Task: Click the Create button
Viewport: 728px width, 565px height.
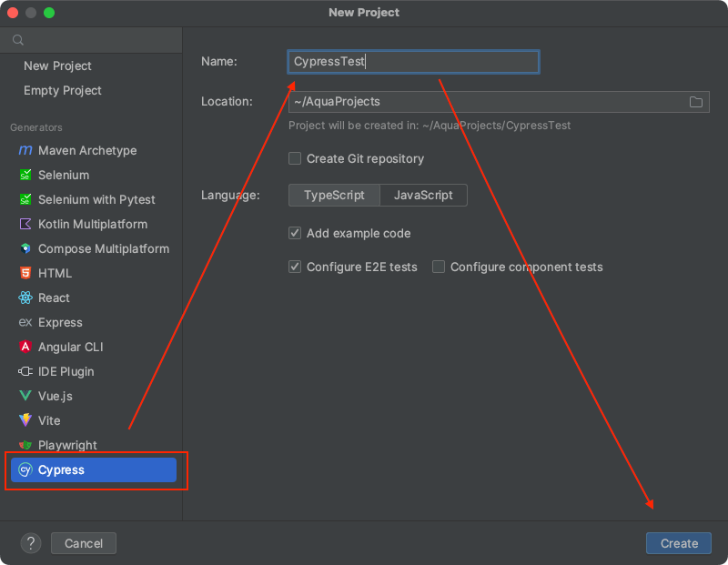Action: [x=678, y=543]
